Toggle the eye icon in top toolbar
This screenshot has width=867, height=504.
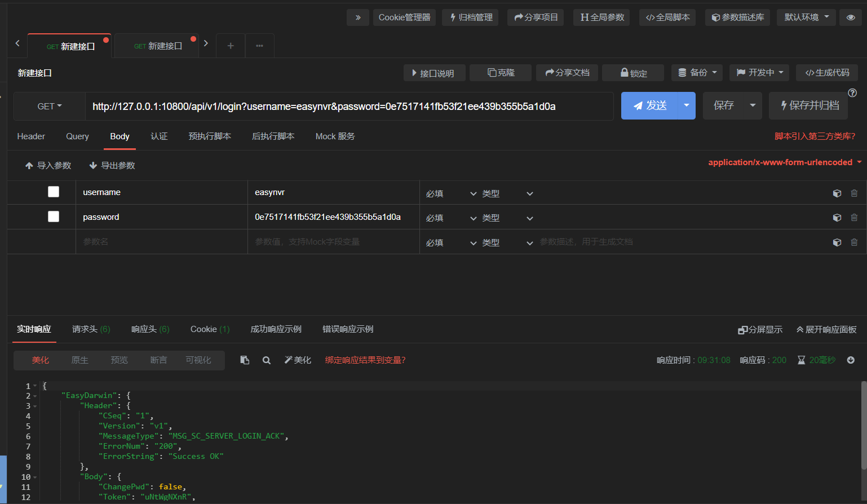851,17
